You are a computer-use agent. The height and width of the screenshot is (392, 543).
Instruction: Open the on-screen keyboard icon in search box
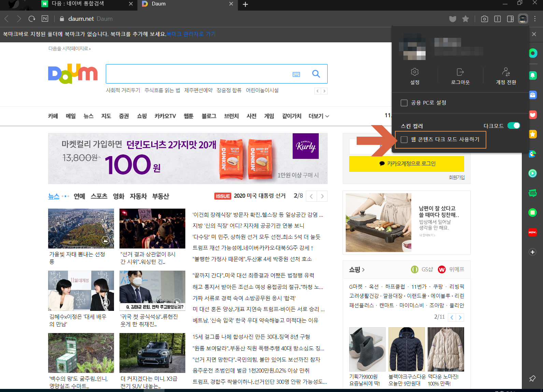tap(296, 74)
